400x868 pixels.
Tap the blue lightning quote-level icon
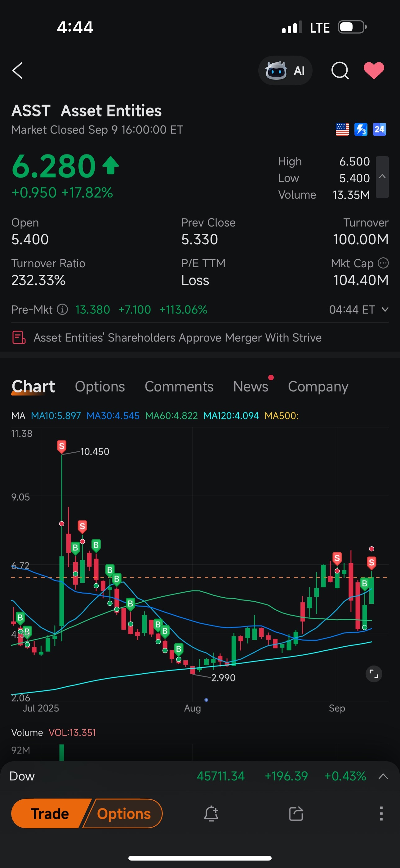coord(361,129)
